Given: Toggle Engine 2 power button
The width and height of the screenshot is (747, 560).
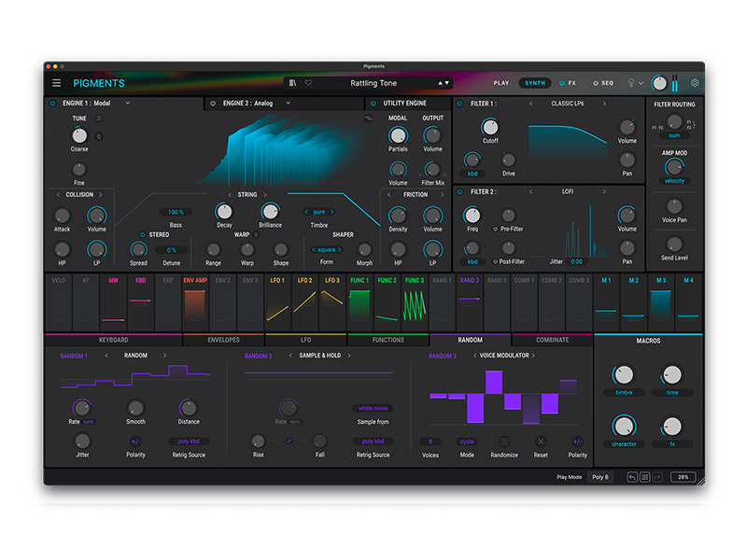Looking at the screenshot, I should [213, 104].
